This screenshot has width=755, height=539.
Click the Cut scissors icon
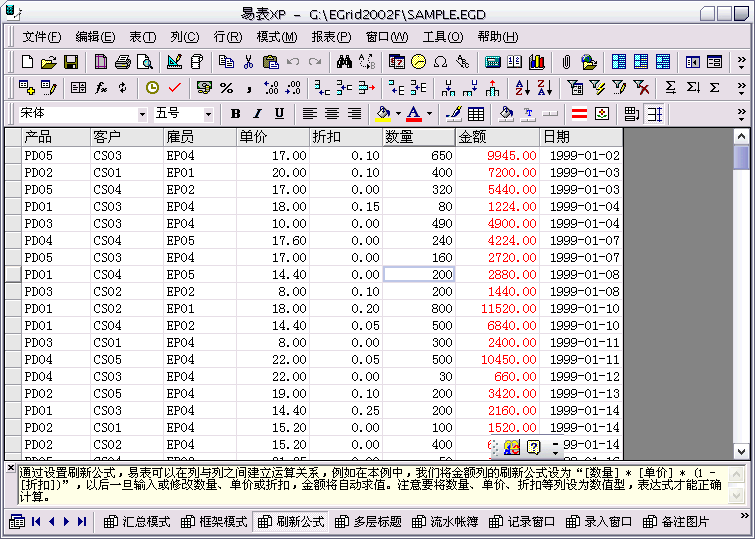coord(248,62)
